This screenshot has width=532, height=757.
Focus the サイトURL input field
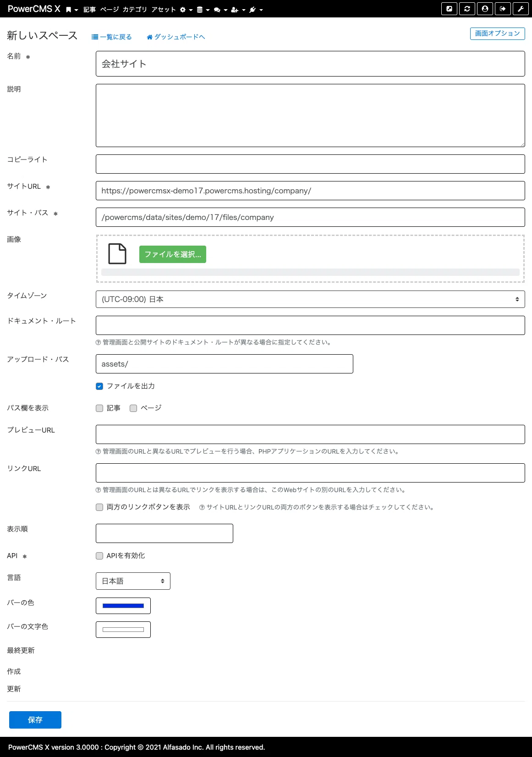point(310,191)
